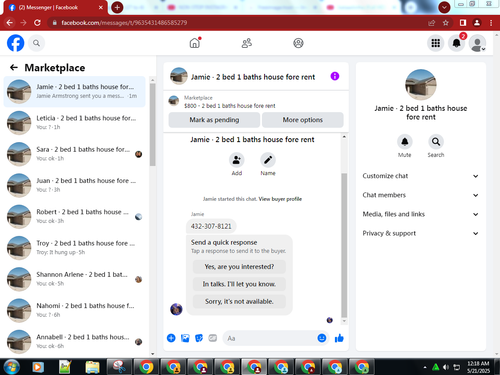500x375 pixels.
Task: Click Mark as pending button
Action: pos(214,120)
